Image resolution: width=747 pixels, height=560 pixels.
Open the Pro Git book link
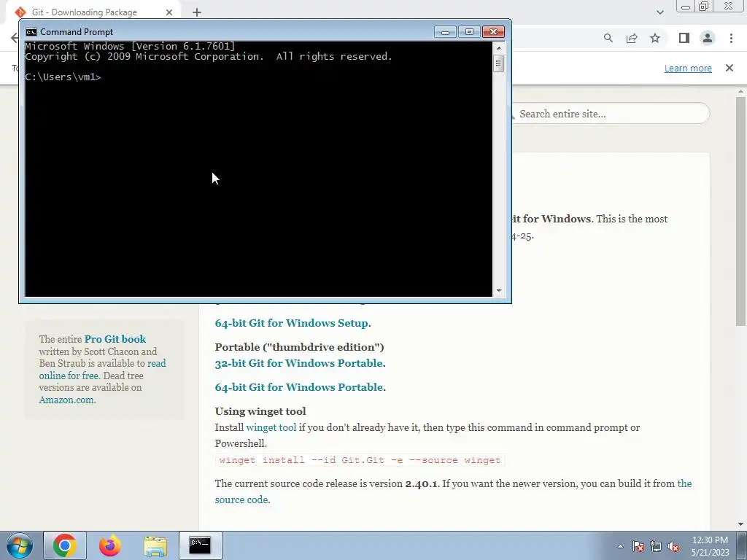click(115, 339)
